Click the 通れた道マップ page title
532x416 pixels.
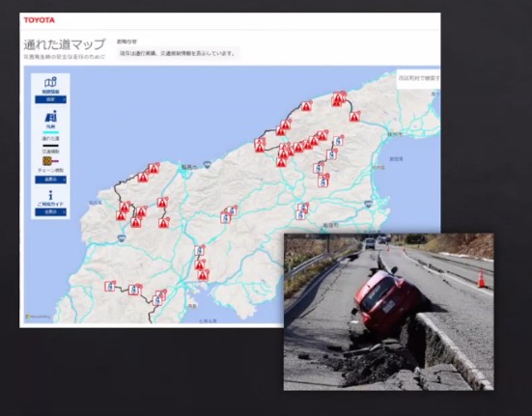tap(65, 44)
